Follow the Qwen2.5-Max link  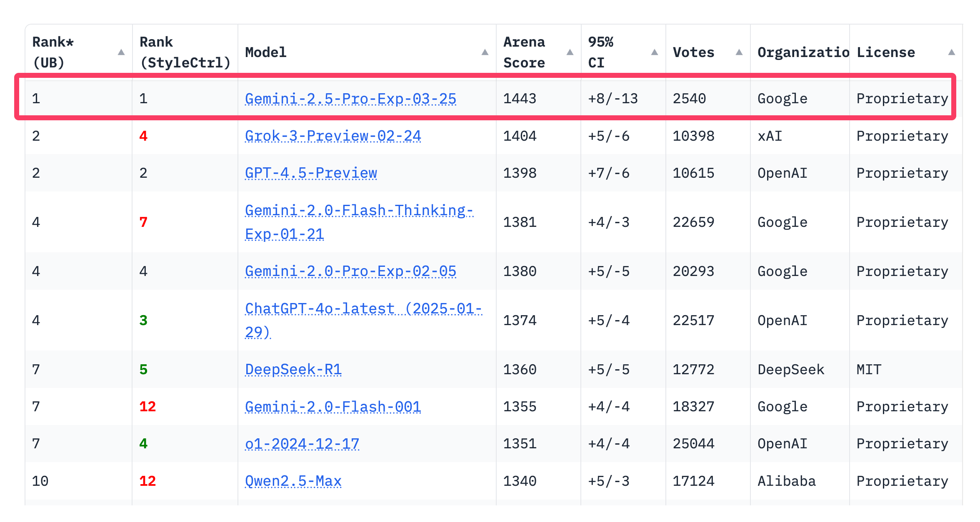click(x=293, y=481)
